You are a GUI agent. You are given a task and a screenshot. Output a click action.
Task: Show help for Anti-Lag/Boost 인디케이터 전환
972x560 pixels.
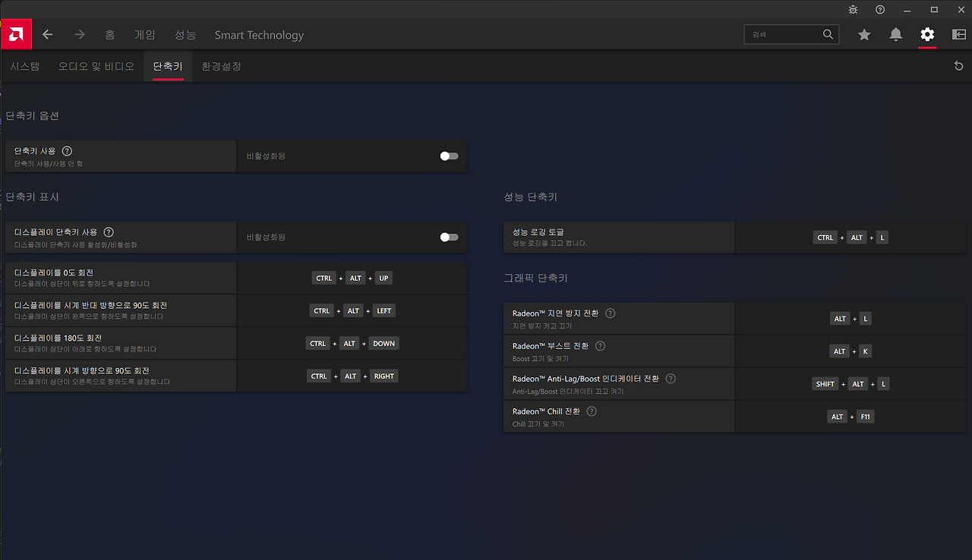671,379
